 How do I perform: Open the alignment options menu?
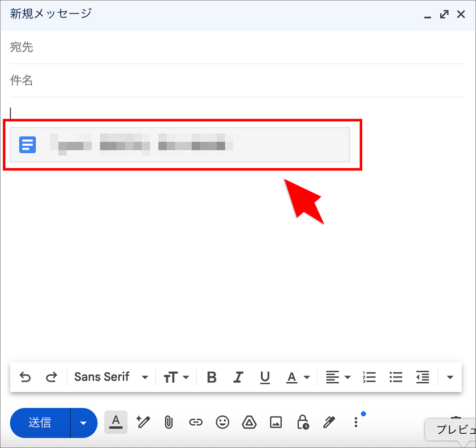(x=337, y=377)
